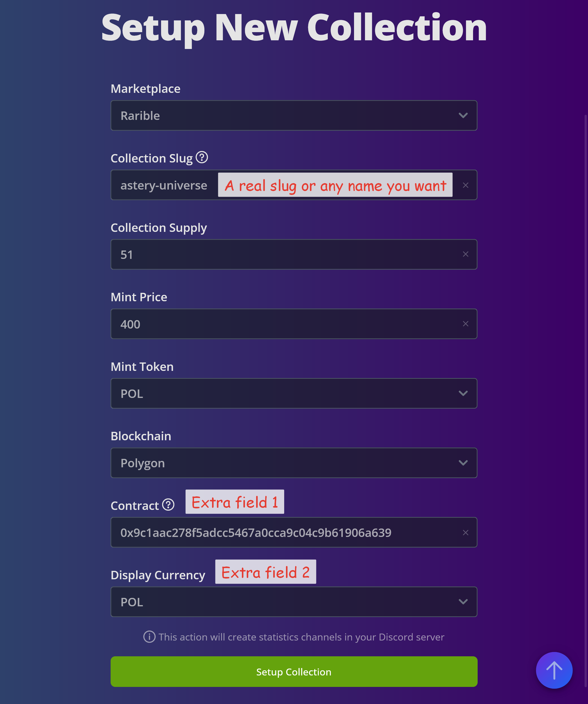Click the Contract help question icon

click(168, 505)
